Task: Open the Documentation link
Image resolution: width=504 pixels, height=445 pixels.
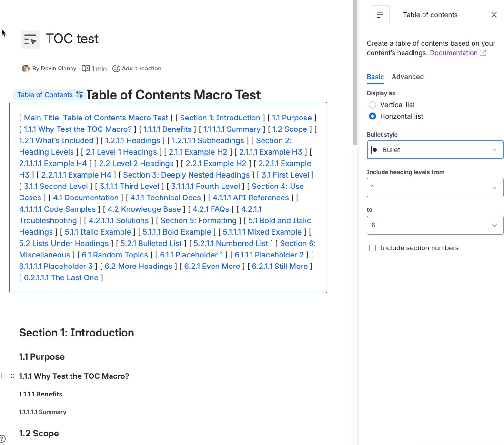Action: 454,53
